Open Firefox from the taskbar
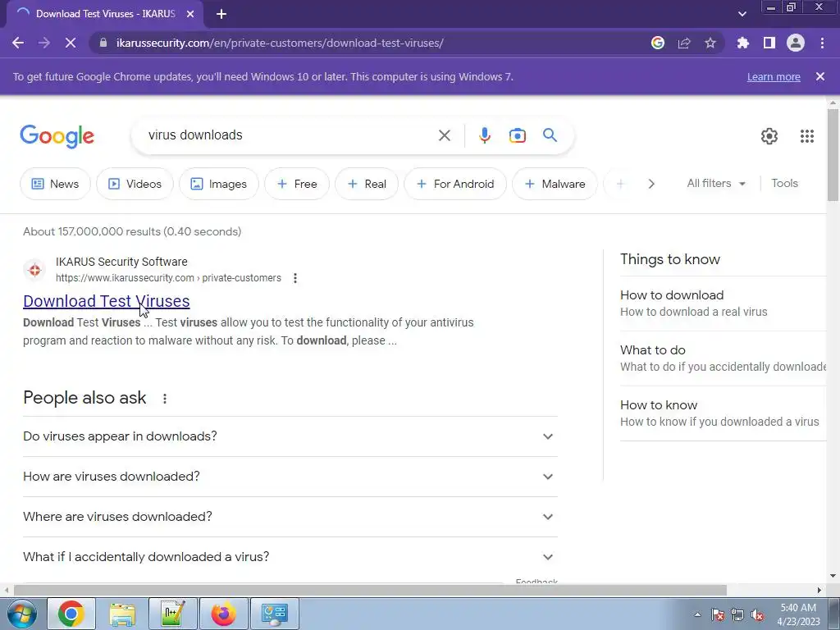 click(224, 614)
